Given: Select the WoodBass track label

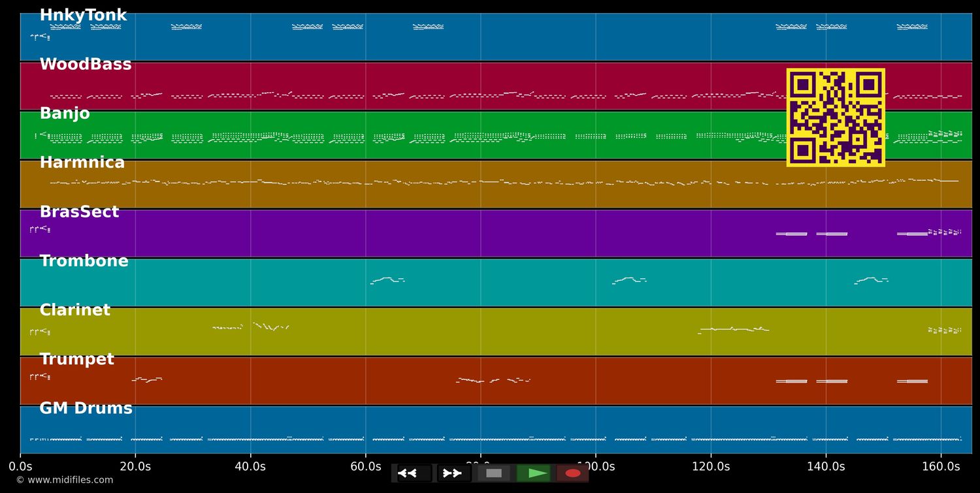Looking at the screenshot, I should [86, 65].
